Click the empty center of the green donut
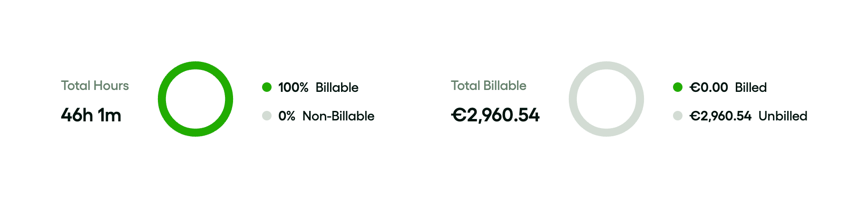Image resolution: width=868 pixels, height=198 pixels. [x=195, y=99]
